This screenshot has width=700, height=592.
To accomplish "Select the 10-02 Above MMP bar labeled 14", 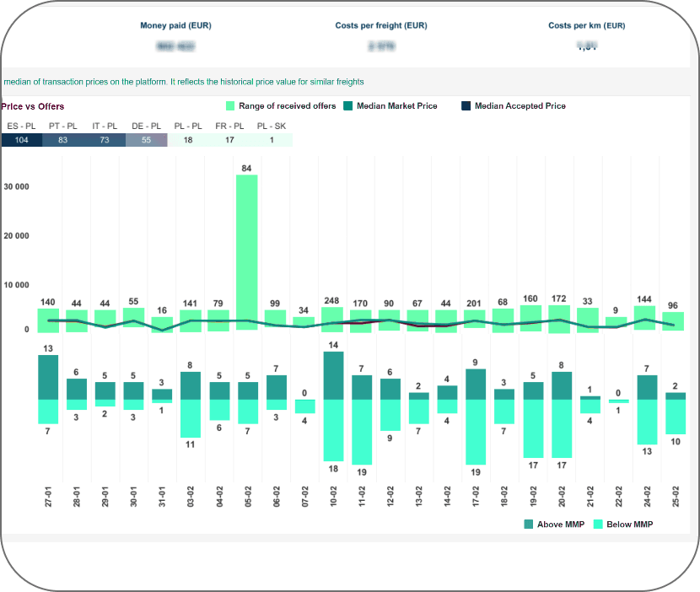I will point(333,375).
